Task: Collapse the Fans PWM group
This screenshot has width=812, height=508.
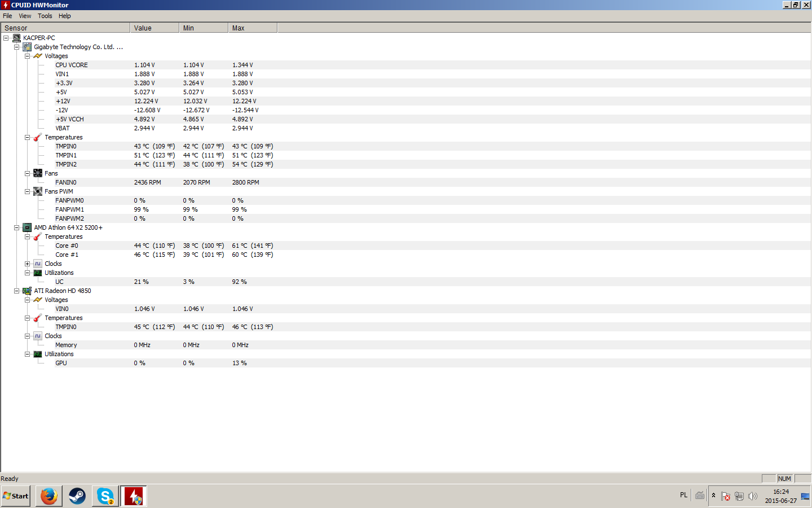Action: (x=27, y=191)
